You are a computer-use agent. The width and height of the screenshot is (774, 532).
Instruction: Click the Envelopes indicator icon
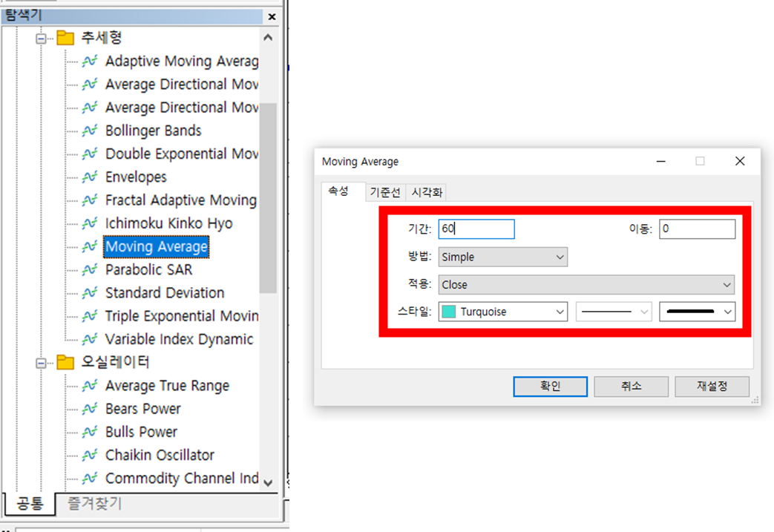(x=89, y=177)
